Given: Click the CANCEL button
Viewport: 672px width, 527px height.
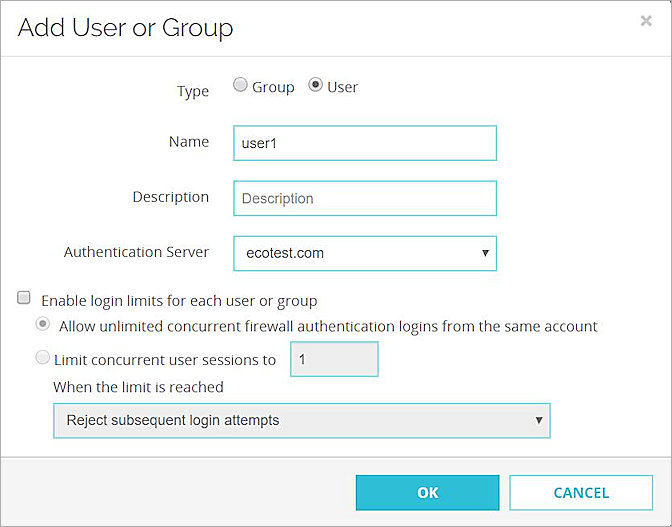Looking at the screenshot, I should (581, 493).
